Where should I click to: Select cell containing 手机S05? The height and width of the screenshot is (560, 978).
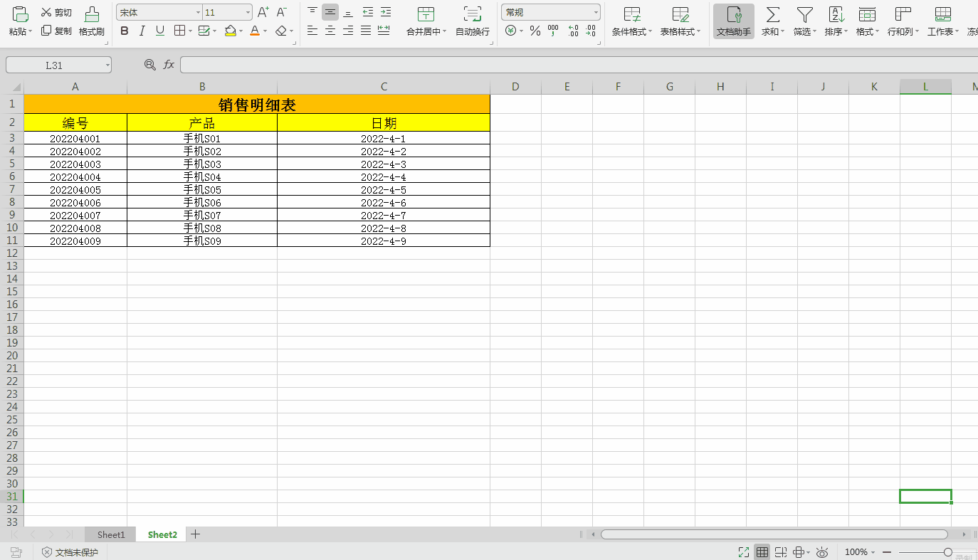click(202, 190)
